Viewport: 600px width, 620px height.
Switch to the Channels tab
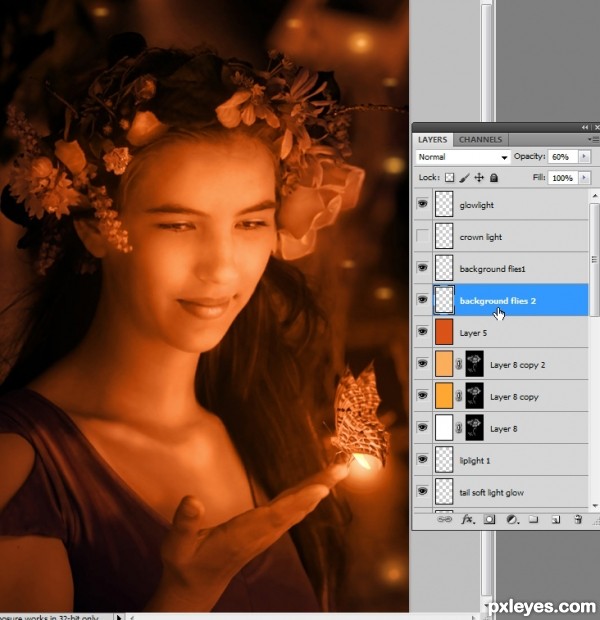pos(480,140)
